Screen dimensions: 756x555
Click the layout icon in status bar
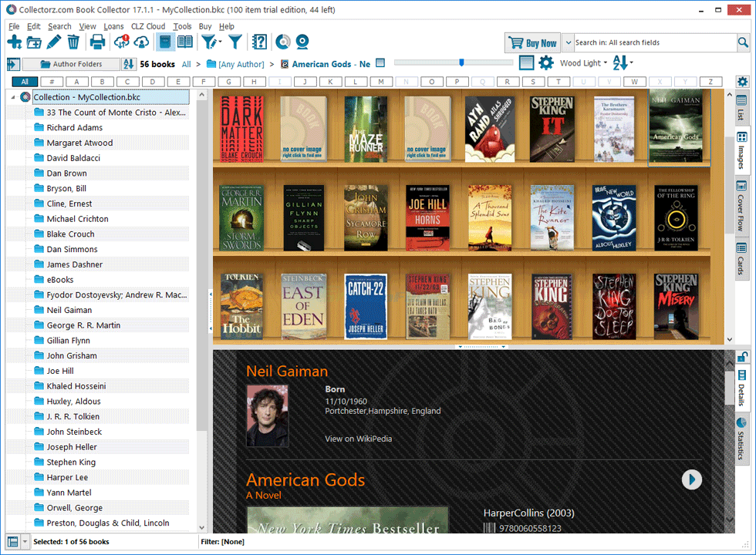pyautogui.click(x=13, y=542)
